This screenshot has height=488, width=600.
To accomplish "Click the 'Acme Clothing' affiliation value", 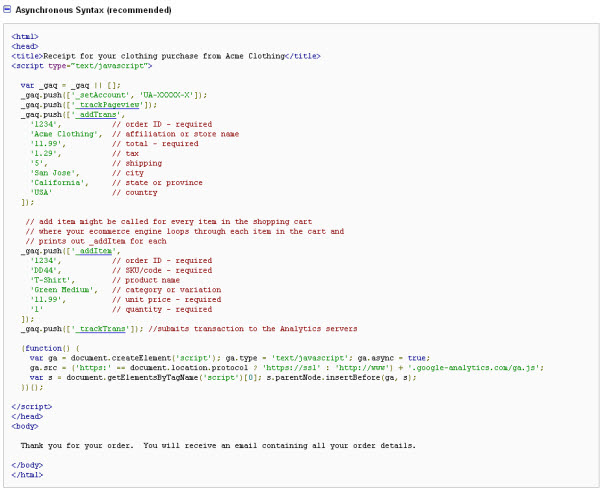I will click(65, 134).
